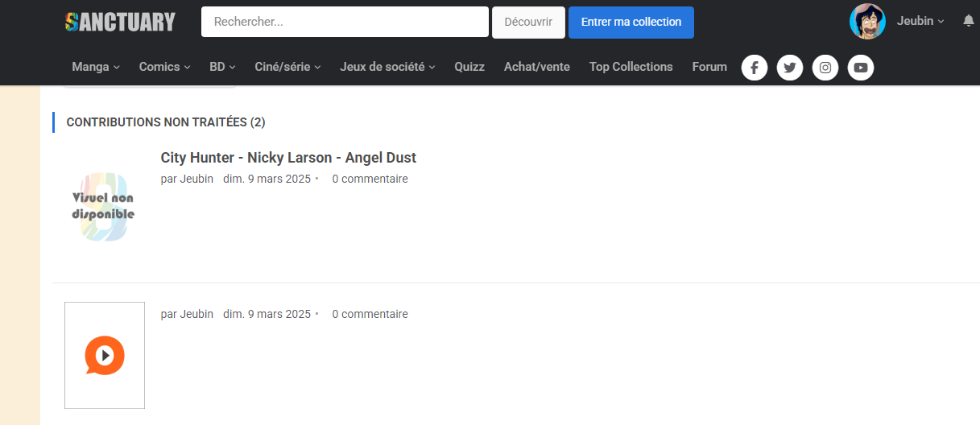980x425 pixels.
Task: Open the second contribution's '0 commentaire' link
Action: (x=370, y=314)
